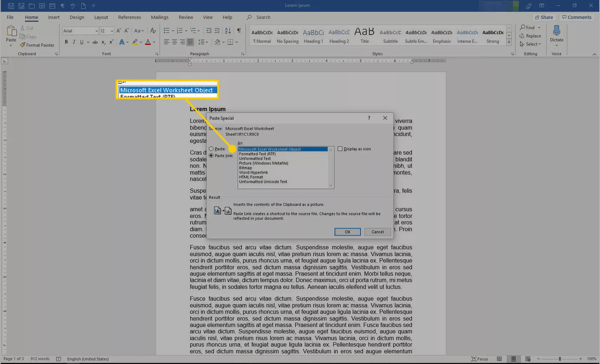Enable Display as icon checkbox
The height and width of the screenshot is (364, 600).
pos(340,149)
